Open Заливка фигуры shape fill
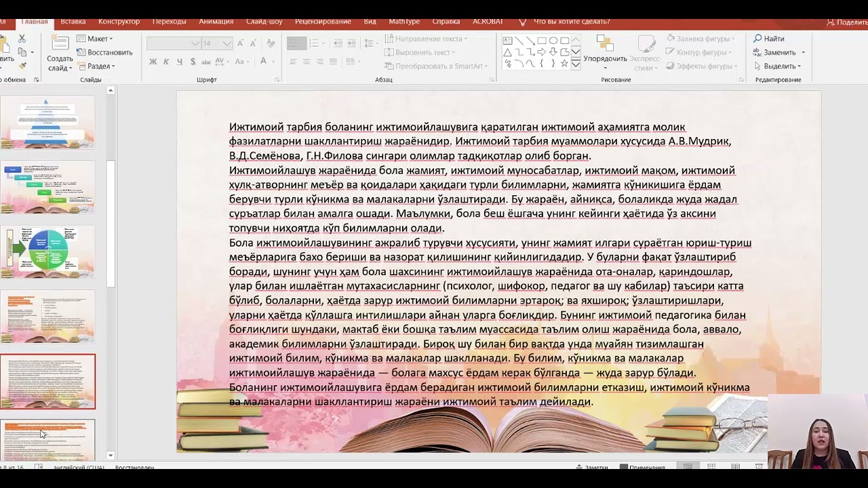This screenshot has width=868, height=488. [701, 39]
